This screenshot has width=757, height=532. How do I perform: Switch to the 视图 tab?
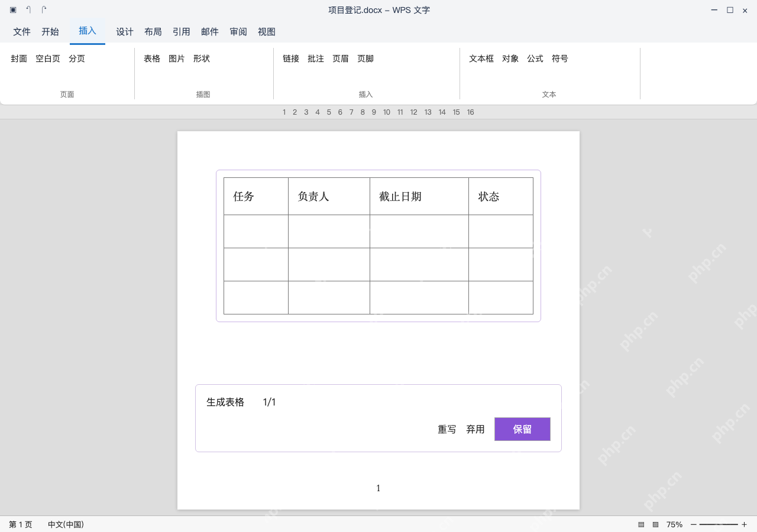click(267, 32)
